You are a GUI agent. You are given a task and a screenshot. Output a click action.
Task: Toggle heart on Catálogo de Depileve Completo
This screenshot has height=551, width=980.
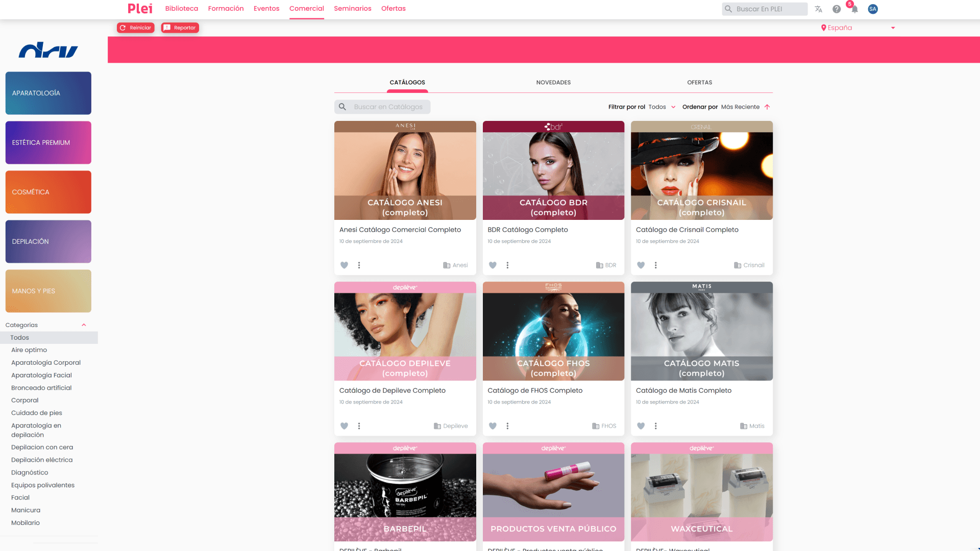344,426
